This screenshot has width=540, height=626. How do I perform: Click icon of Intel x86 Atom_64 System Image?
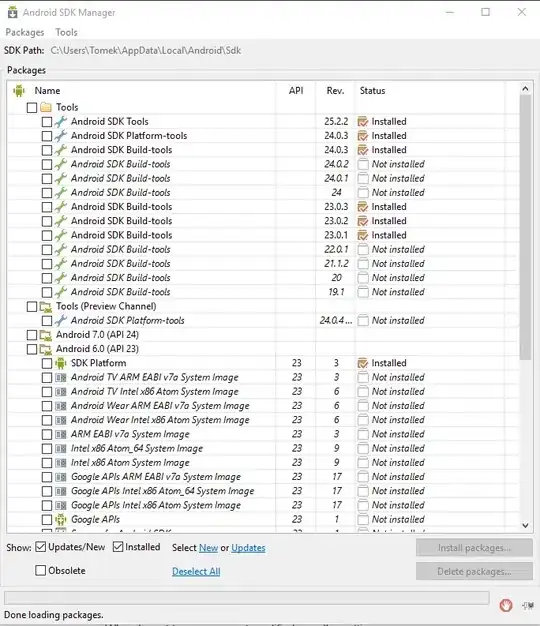[61, 448]
